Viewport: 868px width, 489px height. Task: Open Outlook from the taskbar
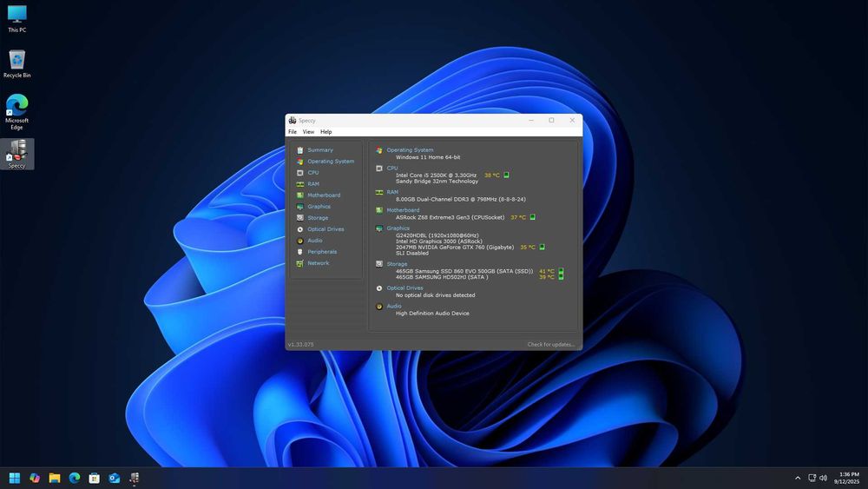(x=114, y=478)
